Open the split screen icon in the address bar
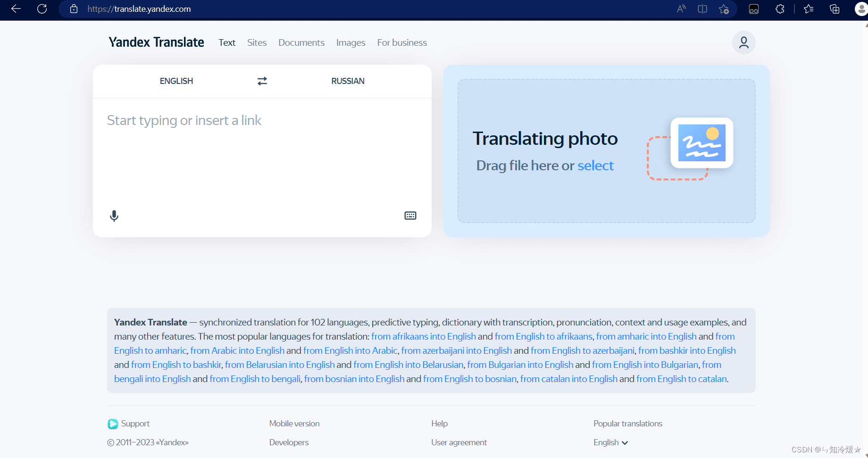This screenshot has height=458, width=868. point(702,9)
